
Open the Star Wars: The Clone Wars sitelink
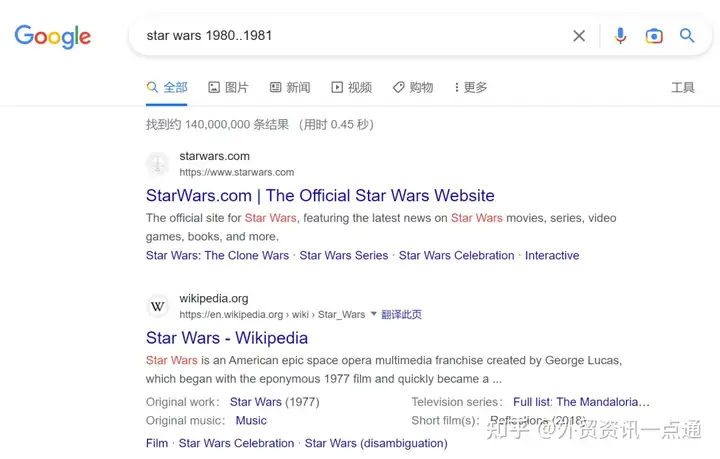coord(217,255)
